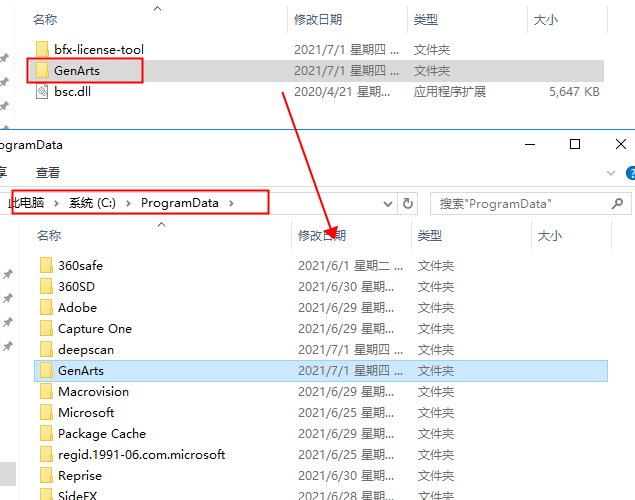Select the Microsoft folder icon
635x500 pixels.
click(46, 413)
